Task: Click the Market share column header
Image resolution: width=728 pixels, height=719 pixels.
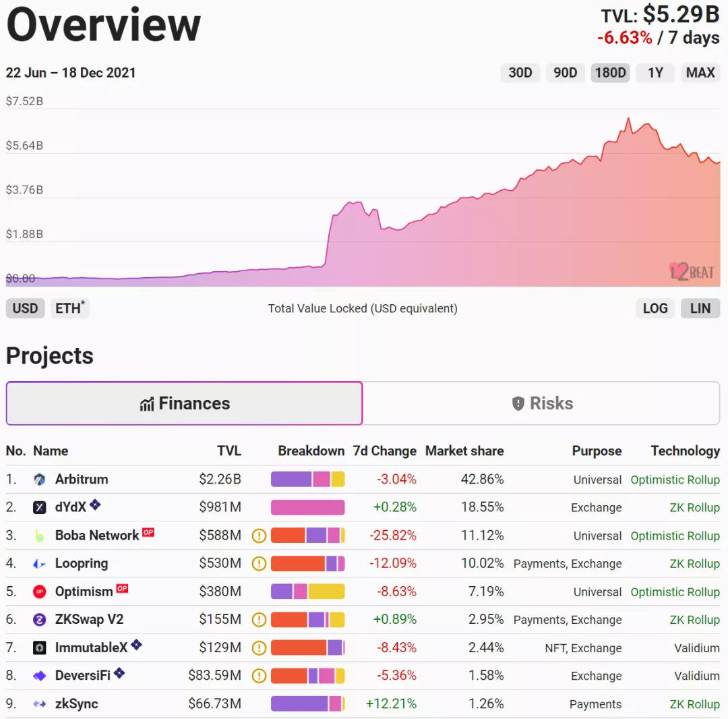Action: [x=464, y=451]
